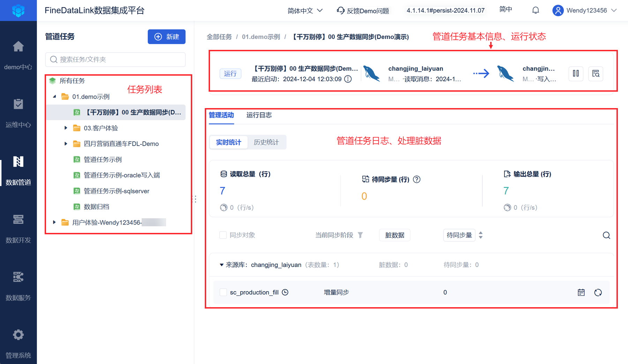628x364 pixels.
Task: Click the version text 4.1.14.1#persist-2024.11.07
Action: (446, 10)
